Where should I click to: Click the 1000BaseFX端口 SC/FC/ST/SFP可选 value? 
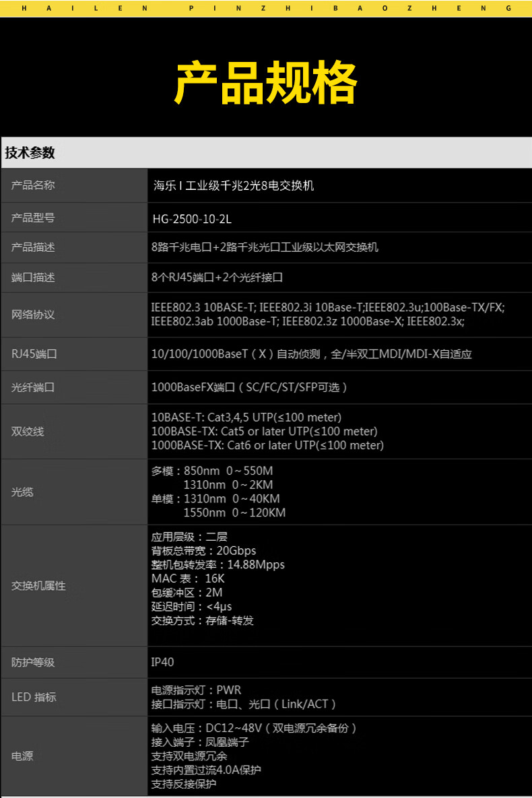pos(249,387)
